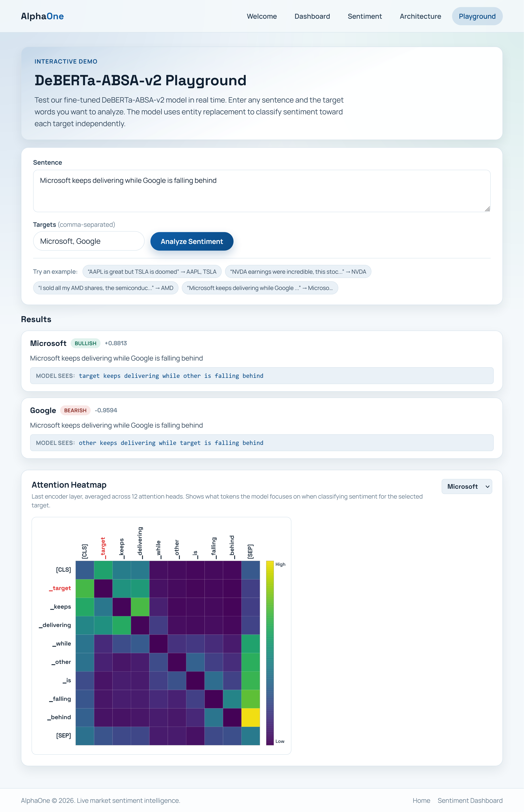Open the Home footer link
This screenshot has width=524, height=812.
422,800
